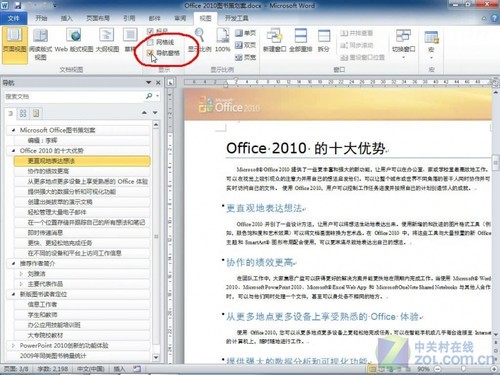Click the zoom in plus button
The height and width of the screenshot is (375, 500).
coord(494,369)
